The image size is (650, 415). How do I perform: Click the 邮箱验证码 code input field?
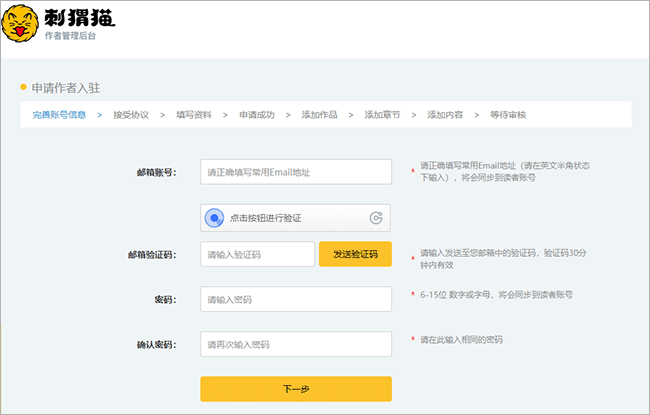pyautogui.click(x=258, y=254)
